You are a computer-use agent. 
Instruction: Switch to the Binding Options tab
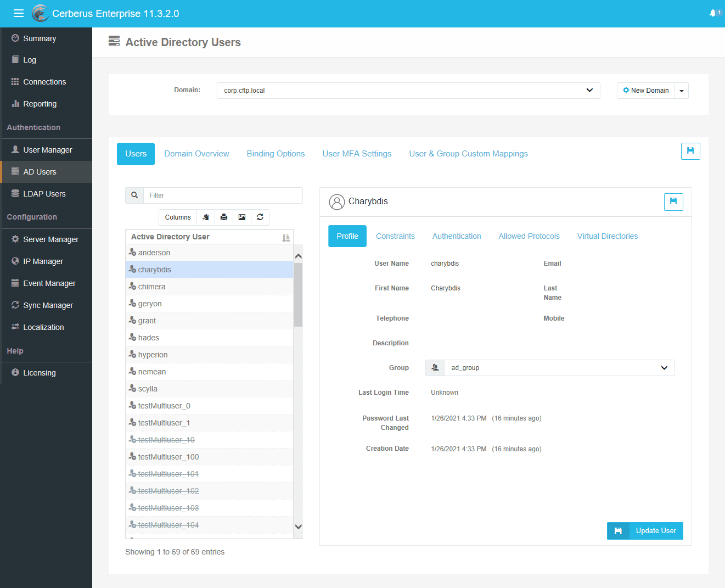click(x=276, y=154)
